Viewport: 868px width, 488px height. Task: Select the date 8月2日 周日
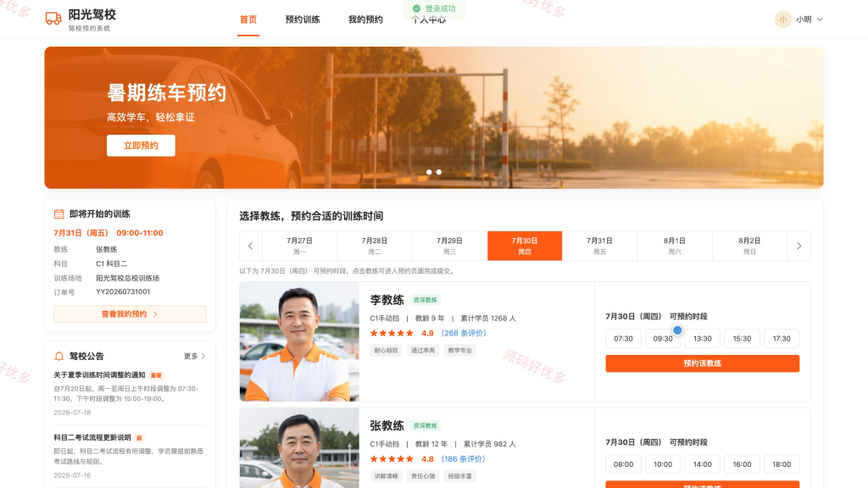coord(749,246)
